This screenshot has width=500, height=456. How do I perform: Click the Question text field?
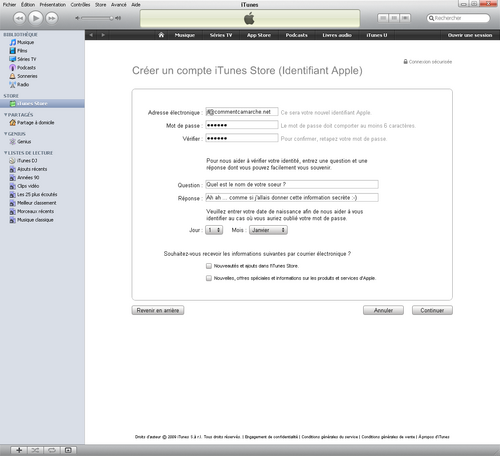tap(292, 184)
